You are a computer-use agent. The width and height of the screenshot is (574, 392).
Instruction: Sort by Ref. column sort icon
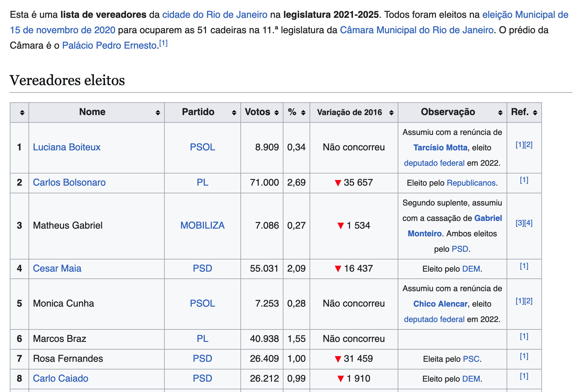(535, 112)
